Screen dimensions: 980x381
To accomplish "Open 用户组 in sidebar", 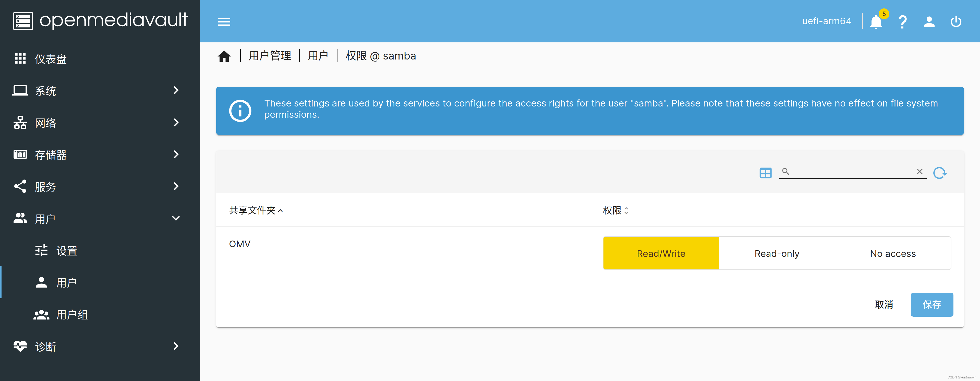I will 72,315.
